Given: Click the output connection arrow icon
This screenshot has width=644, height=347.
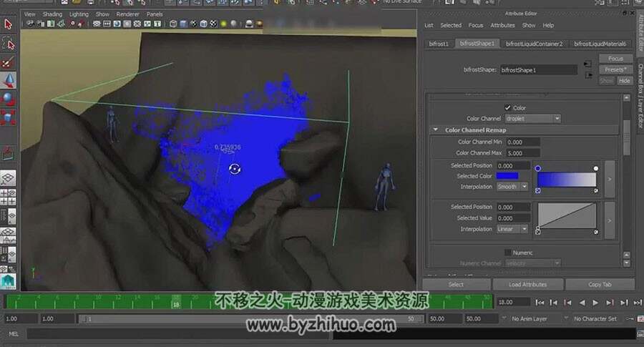Looking at the screenshot, I should tap(589, 75).
